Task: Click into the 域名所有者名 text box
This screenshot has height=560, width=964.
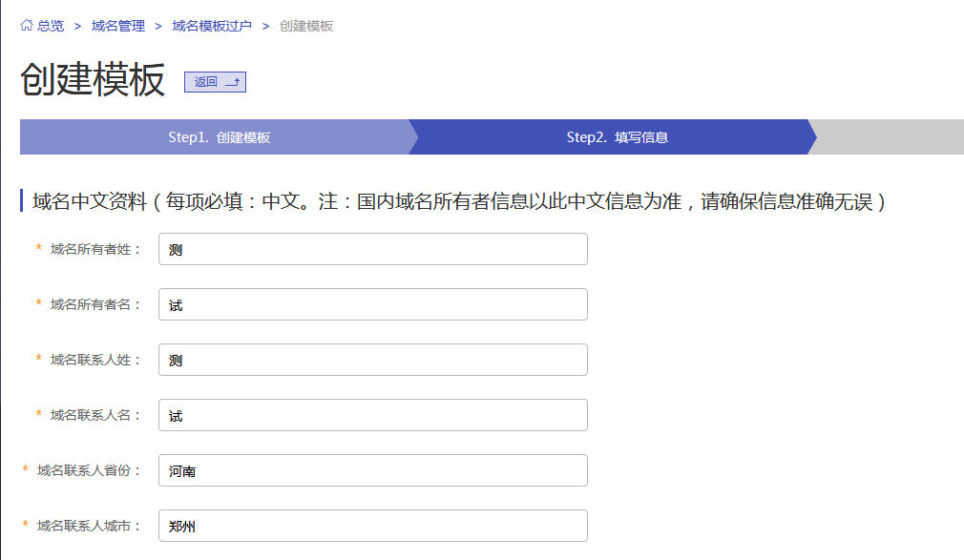Action: pos(372,304)
